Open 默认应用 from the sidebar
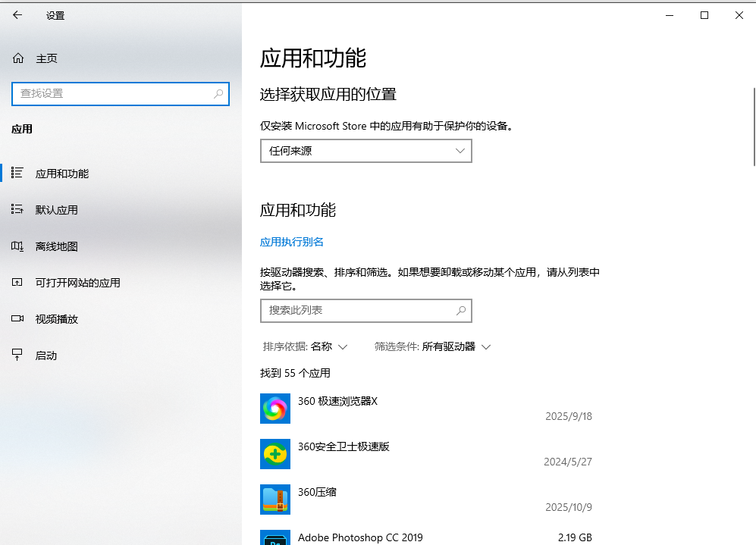The width and height of the screenshot is (756, 545). [x=17, y=209]
